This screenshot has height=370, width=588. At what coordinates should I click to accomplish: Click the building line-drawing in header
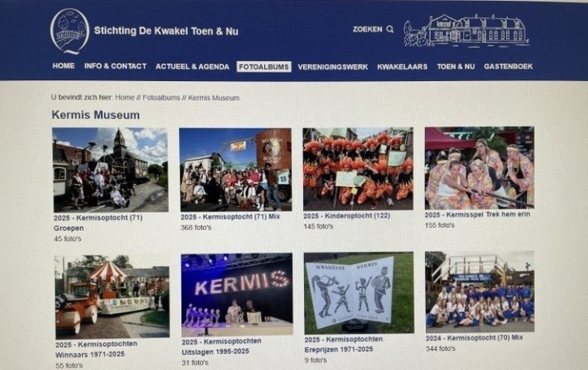point(467,30)
